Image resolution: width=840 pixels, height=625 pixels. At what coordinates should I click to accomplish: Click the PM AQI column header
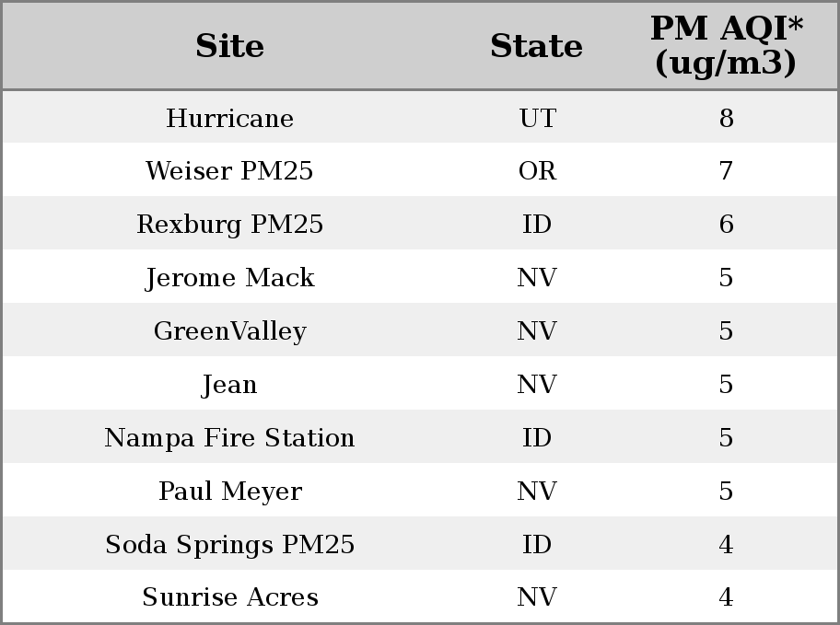(726, 45)
